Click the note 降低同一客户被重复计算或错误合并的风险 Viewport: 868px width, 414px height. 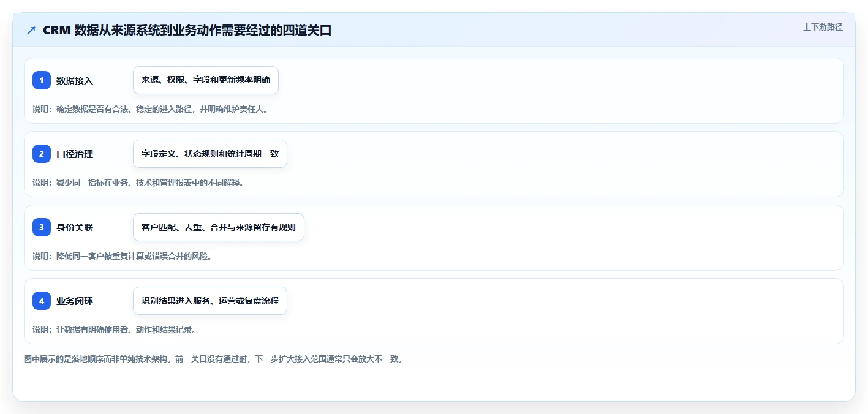point(122,256)
